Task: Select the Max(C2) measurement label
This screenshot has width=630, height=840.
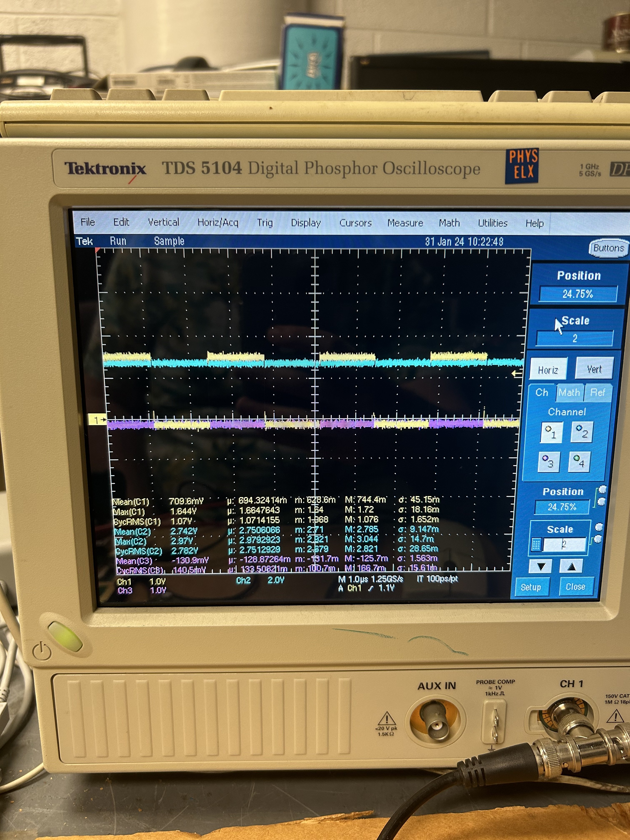Action: pyautogui.click(x=131, y=541)
